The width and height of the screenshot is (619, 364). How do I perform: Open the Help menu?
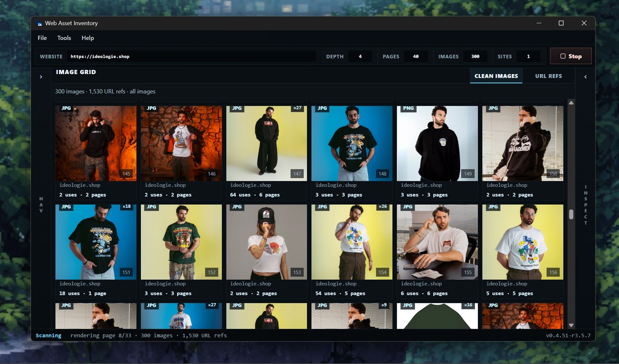[x=88, y=38]
